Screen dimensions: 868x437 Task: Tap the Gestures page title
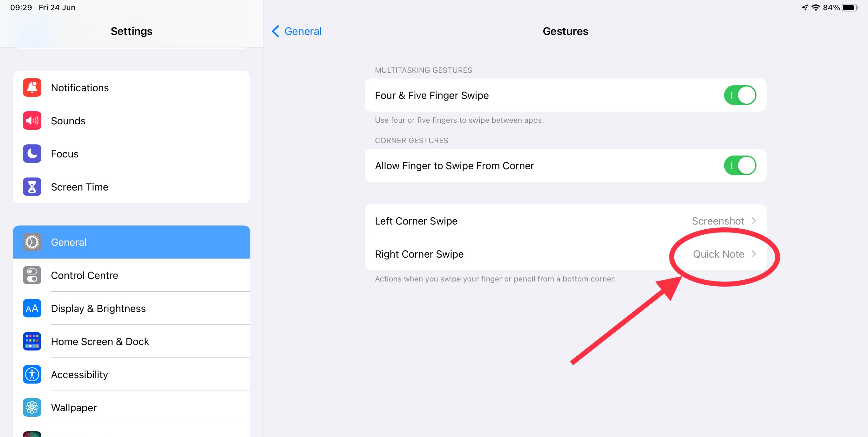click(x=565, y=31)
